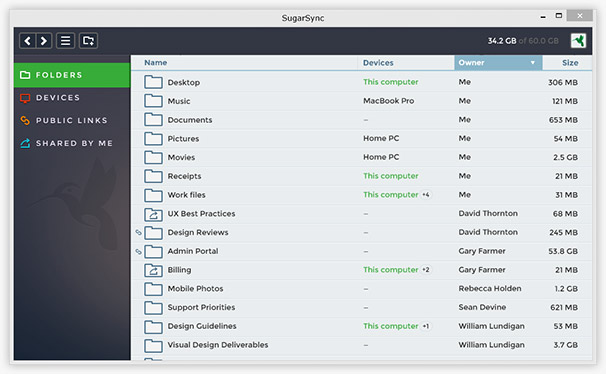Show the +1 devices badge on Design Guidelines
Image resolution: width=606 pixels, height=374 pixels.
coord(426,326)
